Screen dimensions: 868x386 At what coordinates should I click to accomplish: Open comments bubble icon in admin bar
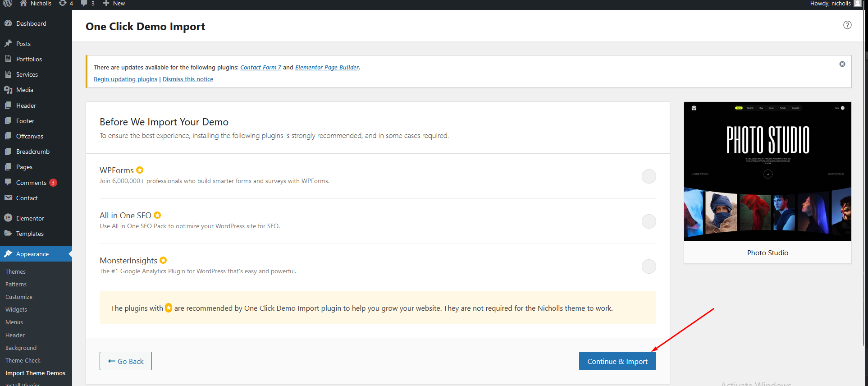(x=84, y=3)
